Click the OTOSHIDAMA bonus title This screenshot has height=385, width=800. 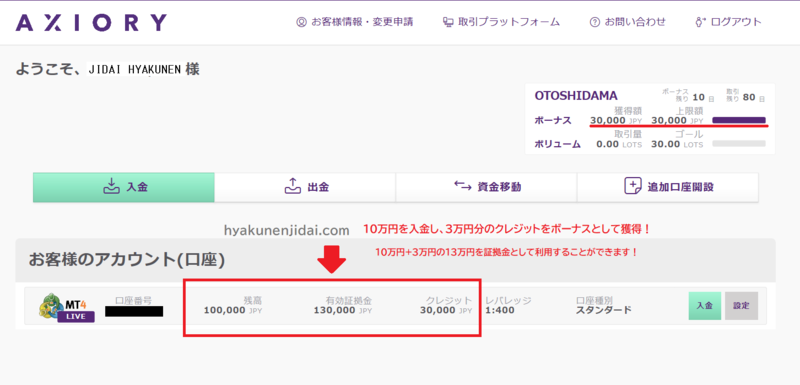pyautogui.click(x=576, y=95)
